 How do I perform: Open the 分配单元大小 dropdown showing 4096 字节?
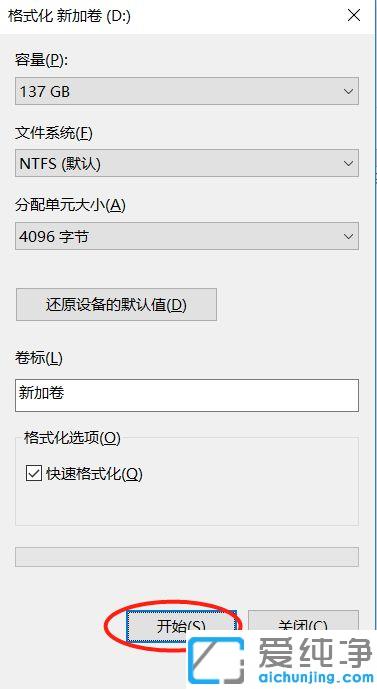click(x=187, y=236)
